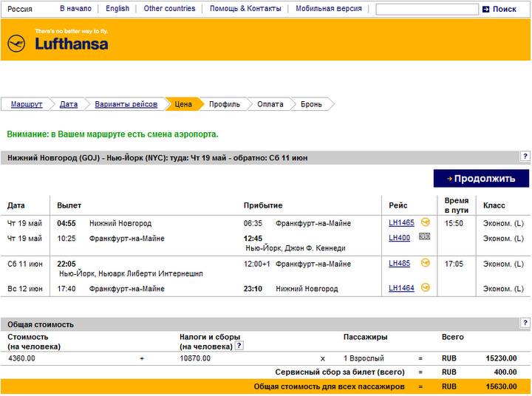Open the Other countries link
This screenshot has width=532, height=396.
click(x=169, y=8)
